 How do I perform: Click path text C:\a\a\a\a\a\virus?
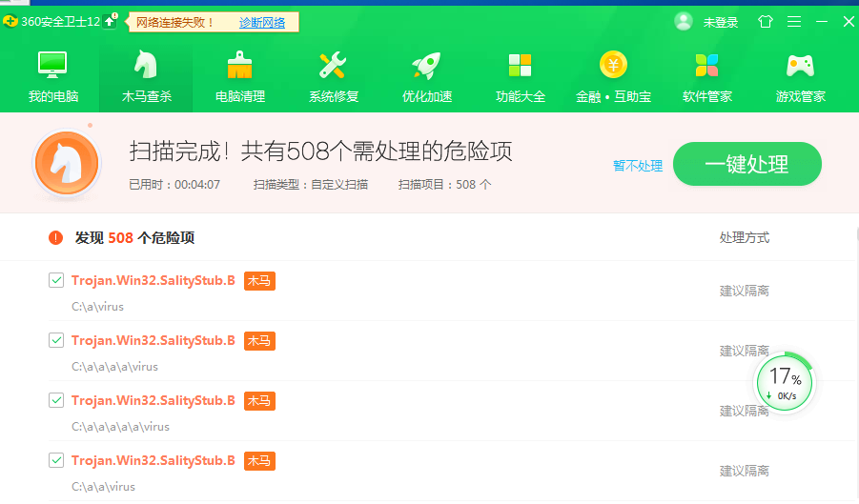tap(120, 426)
